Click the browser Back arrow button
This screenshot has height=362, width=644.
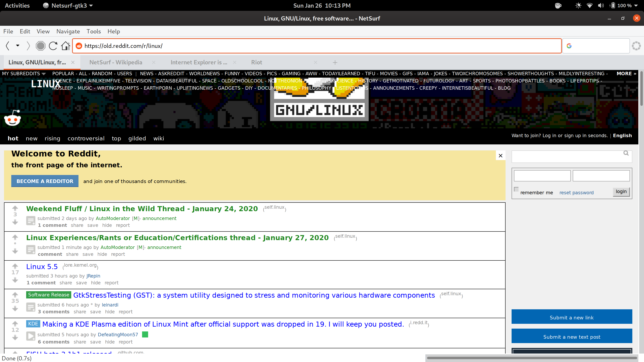point(7,46)
